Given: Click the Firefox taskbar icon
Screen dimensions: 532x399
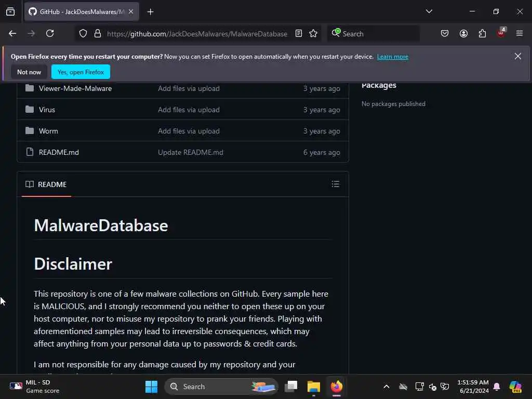Looking at the screenshot, I should (336, 387).
